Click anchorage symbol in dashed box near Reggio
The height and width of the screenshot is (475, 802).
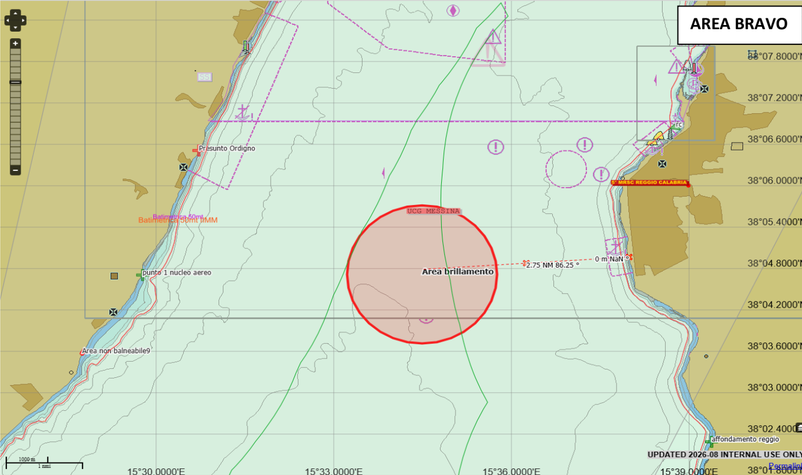pyautogui.click(x=616, y=247)
